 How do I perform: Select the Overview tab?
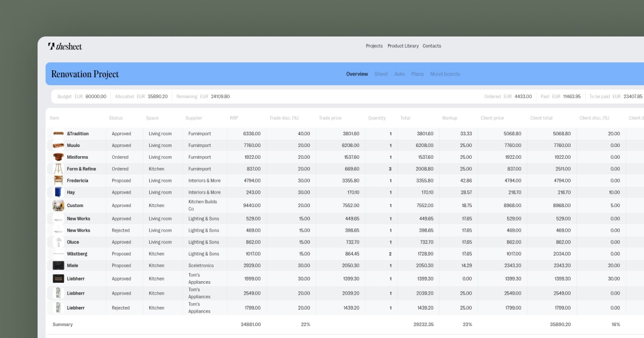(357, 74)
